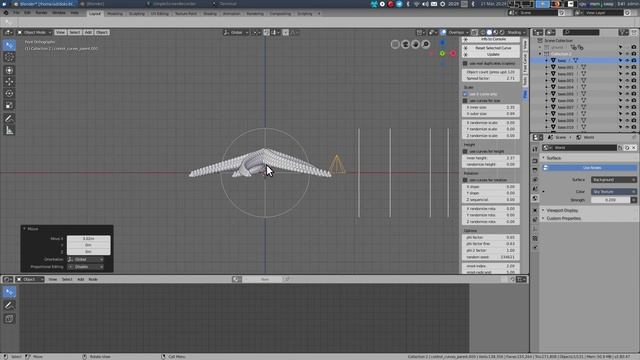
Task: Open the Scene properties tab icon
Action: click(535, 189)
